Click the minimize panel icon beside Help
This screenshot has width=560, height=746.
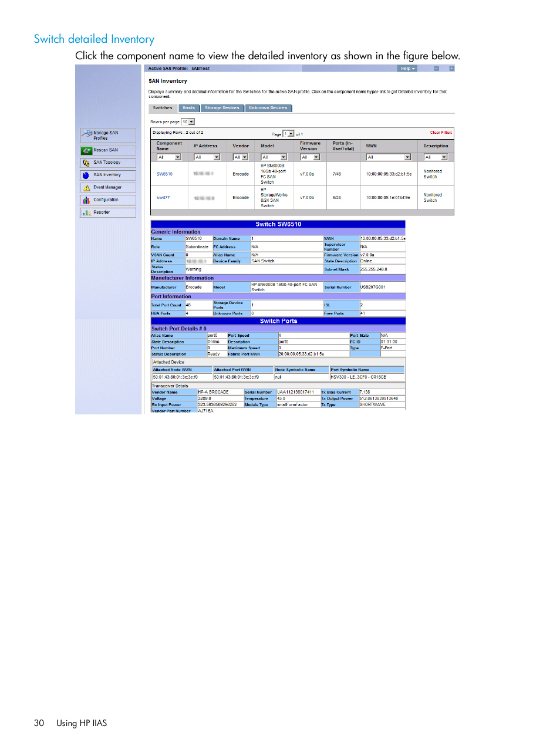(436, 69)
